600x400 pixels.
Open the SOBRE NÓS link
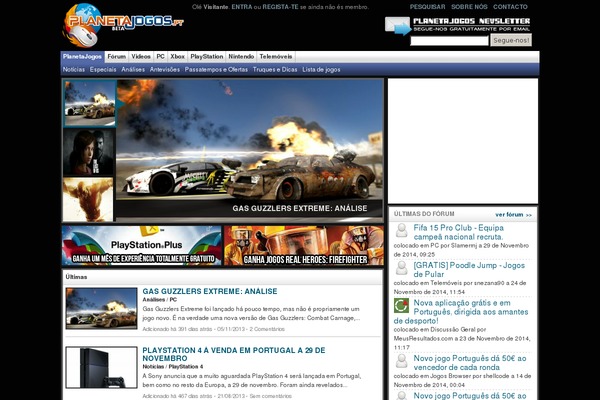coord(469,7)
